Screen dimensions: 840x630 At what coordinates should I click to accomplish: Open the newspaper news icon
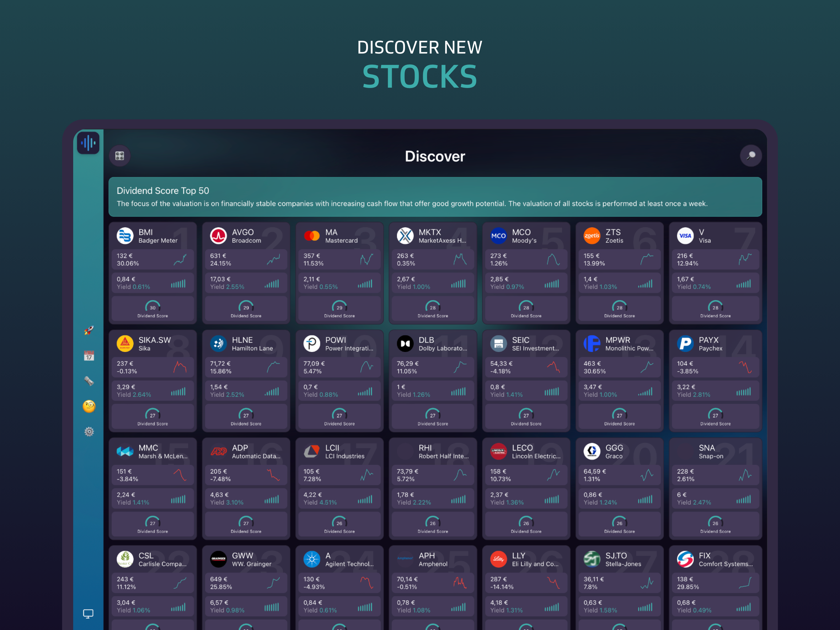click(x=89, y=381)
